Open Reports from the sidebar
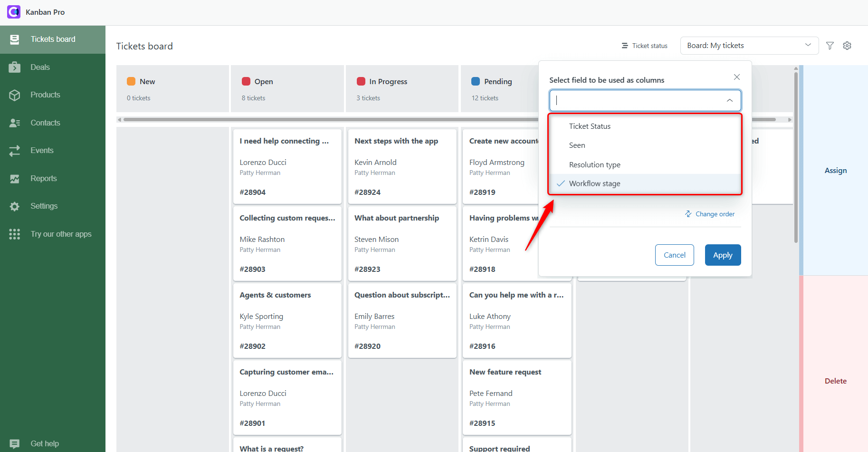The height and width of the screenshot is (452, 868). click(43, 178)
